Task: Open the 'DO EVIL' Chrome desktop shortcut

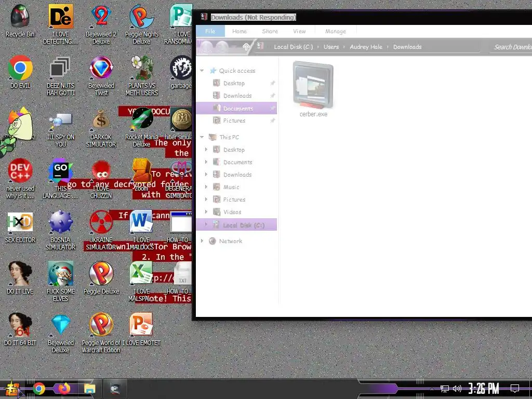Action: pyautogui.click(x=20, y=72)
